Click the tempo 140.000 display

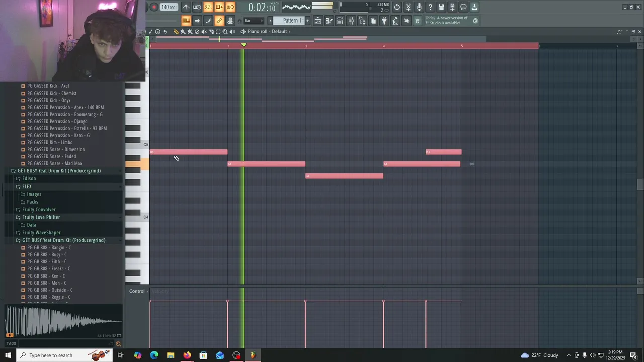tap(169, 7)
